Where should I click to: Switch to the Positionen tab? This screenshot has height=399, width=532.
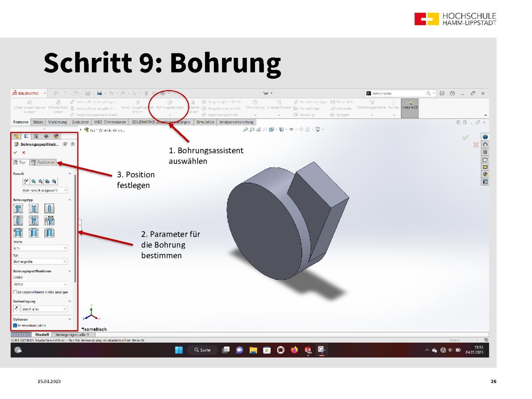coord(43,162)
